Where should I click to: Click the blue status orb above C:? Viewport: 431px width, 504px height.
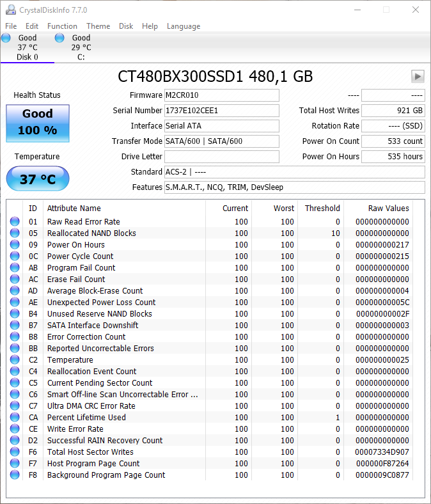coord(59,38)
